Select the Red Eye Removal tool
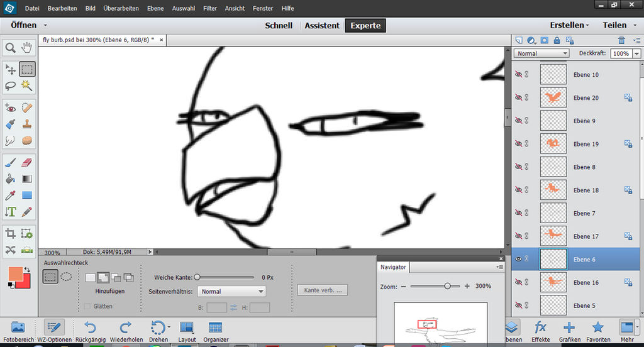Image resolution: width=644 pixels, height=347 pixels. coord(10,108)
